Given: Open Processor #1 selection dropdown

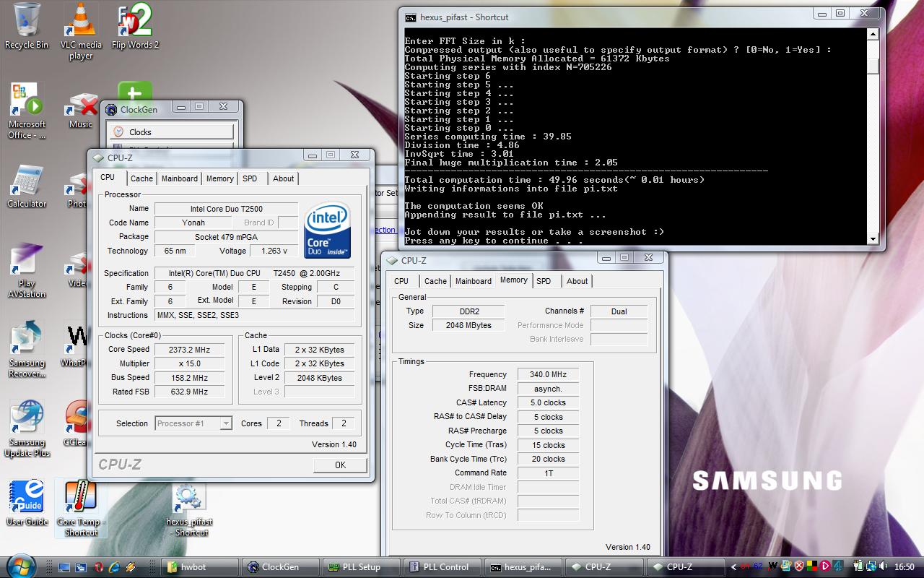Looking at the screenshot, I should (193, 423).
